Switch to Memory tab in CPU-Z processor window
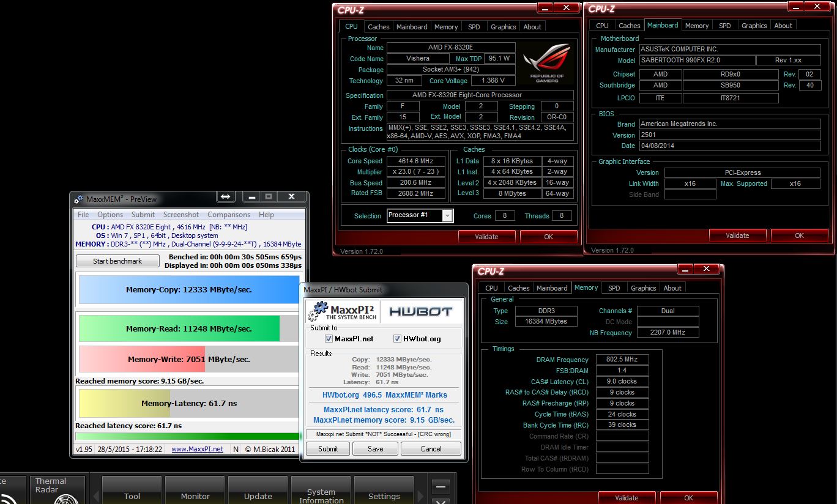 (x=446, y=27)
